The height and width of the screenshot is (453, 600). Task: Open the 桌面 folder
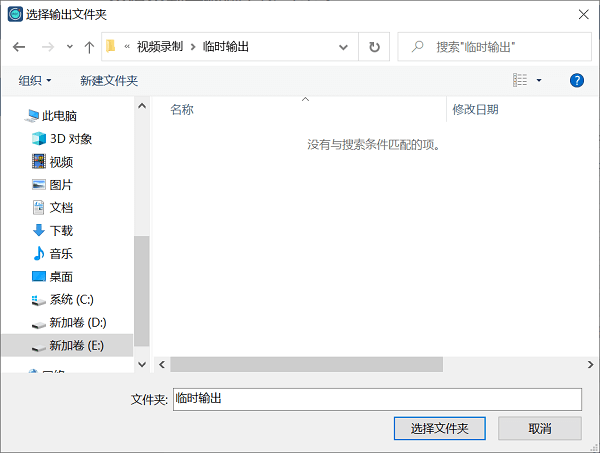[61, 277]
